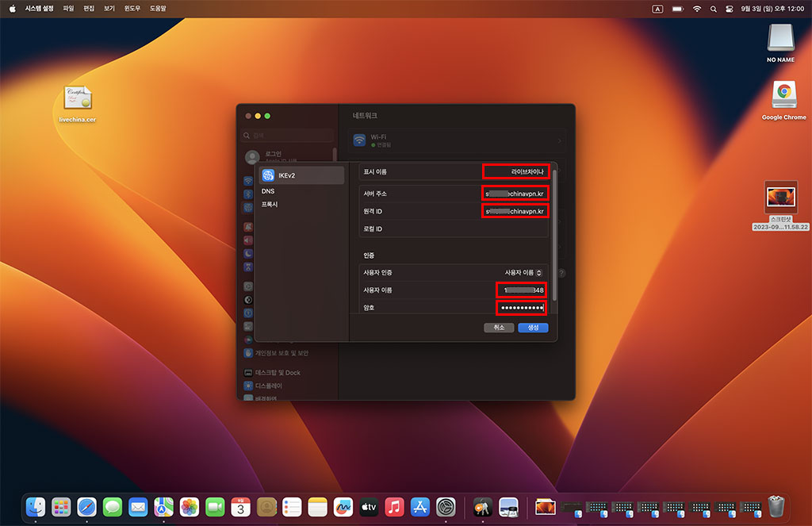
Task: Select the screenshot file on the desktop
Action: pyautogui.click(x=781, y=205)
